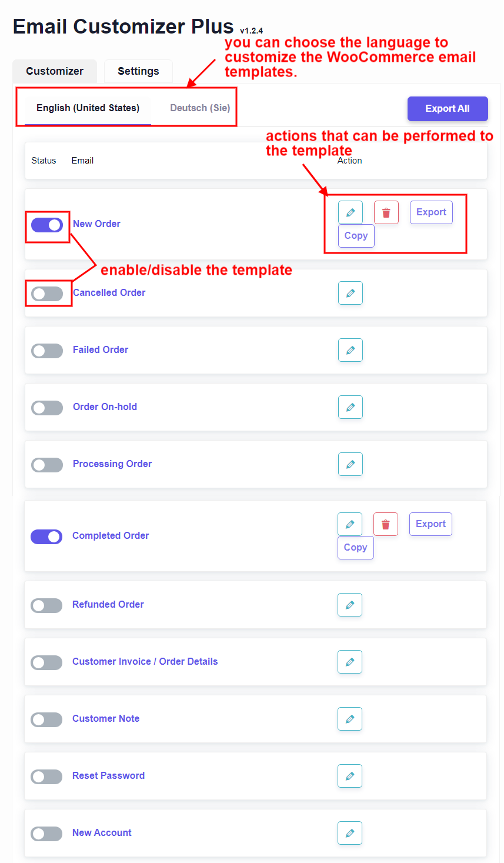The height and width of the screenshot is (863, 504).
Task: Switch to the Settings tab
Action: pyautogui.click(x=138, y=71)
